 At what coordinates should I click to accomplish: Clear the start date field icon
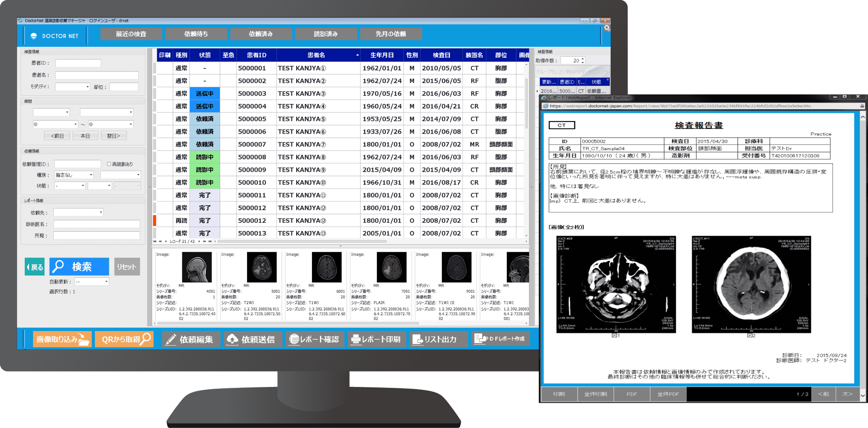click(36, 124)
